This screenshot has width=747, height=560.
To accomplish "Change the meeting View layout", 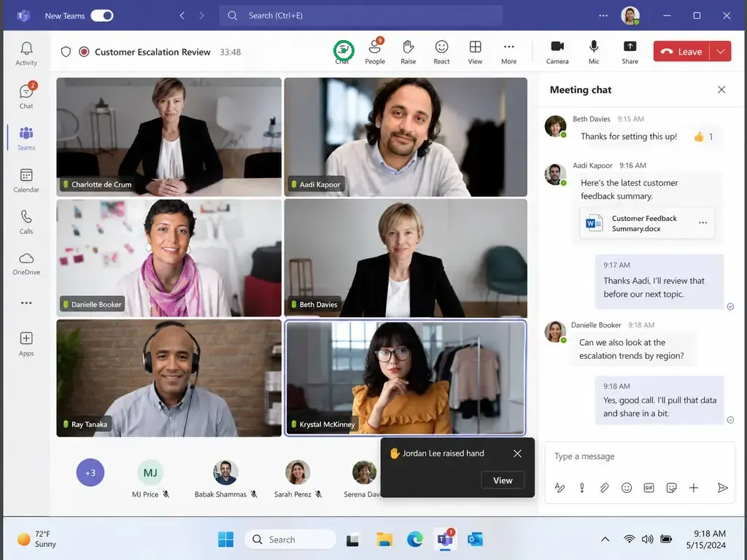I will coord(475,52).
